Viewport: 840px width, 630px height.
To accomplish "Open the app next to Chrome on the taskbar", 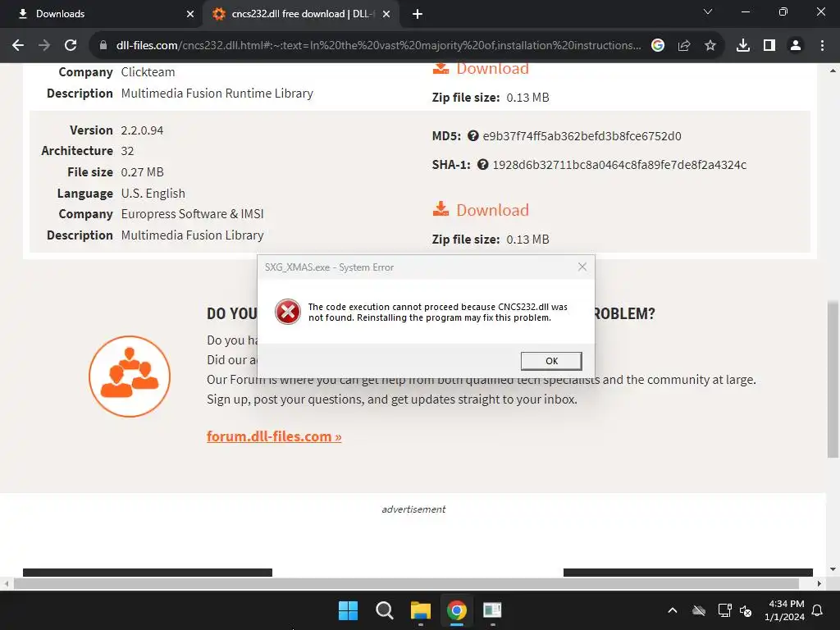I will (x=492, y=610).
